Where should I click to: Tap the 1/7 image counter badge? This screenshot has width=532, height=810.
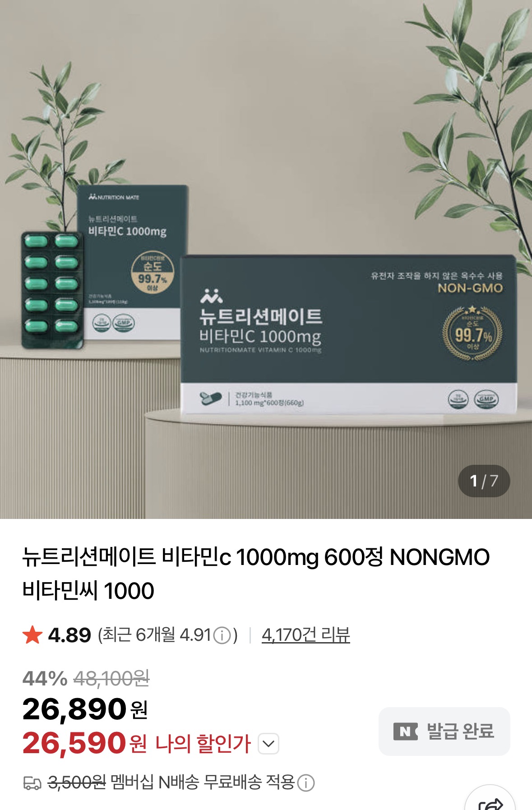[484, 481]
